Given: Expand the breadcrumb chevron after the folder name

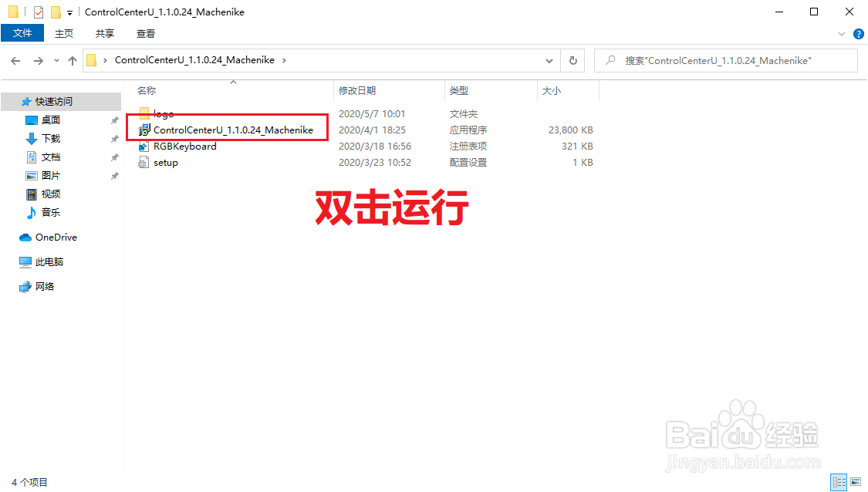Looking at the screenshot, I should (284, 60).
